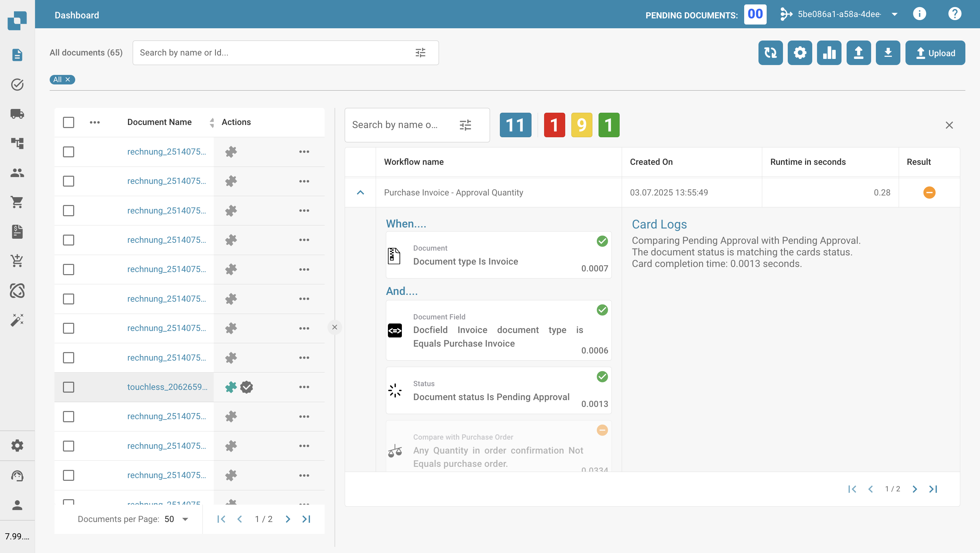
Task: Check the touchless_2062659 row checkbox
Action: tap(68, 387)
